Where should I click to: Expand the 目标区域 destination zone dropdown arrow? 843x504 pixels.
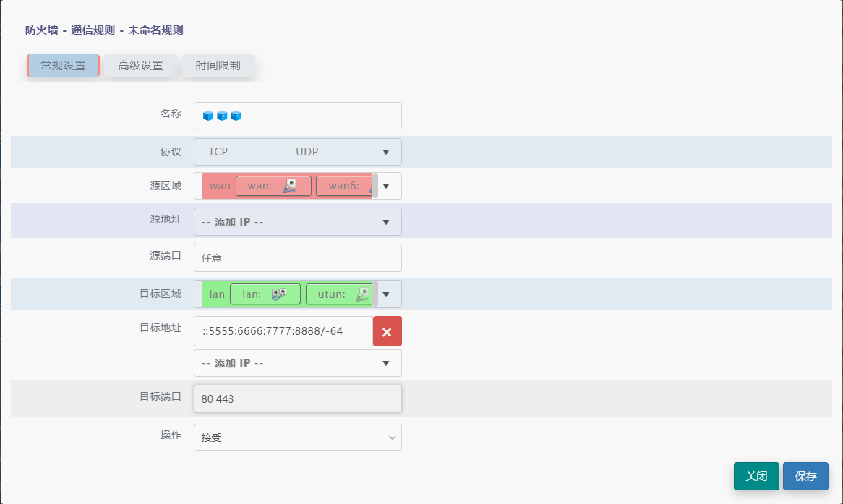point(386,294)
